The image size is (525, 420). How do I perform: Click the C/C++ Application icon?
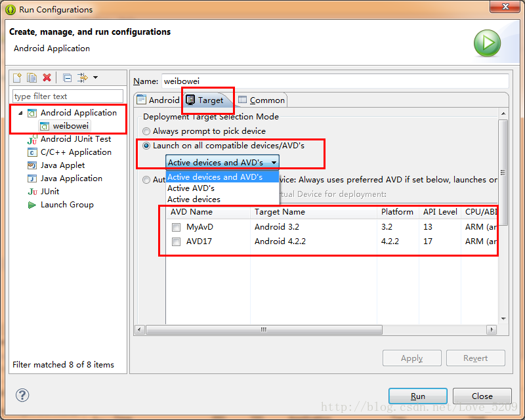coord(32,153)
